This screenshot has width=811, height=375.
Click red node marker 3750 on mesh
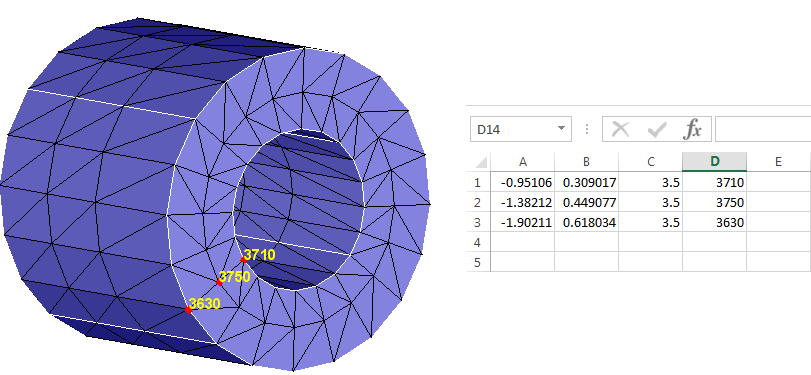point(219,282)
